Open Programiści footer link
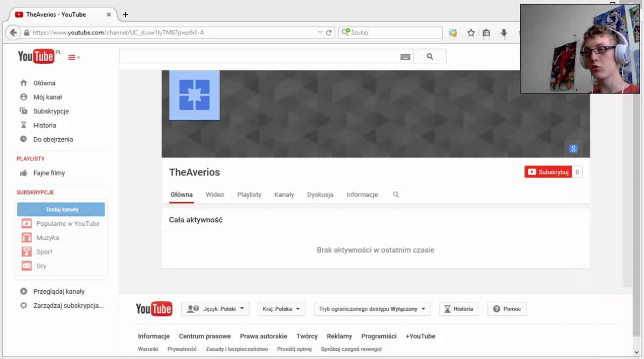 pyautogui.click(x=379, y=336)
